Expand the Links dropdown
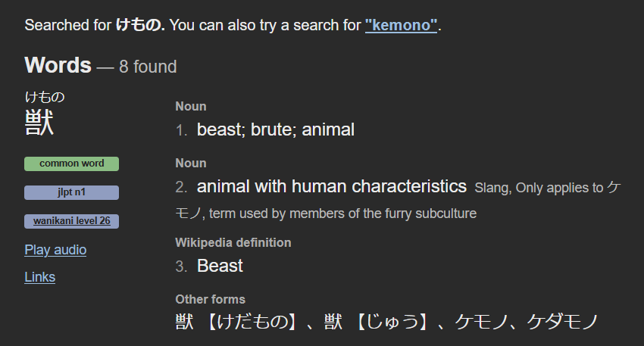The image size is (644, 346). point(39,277)
